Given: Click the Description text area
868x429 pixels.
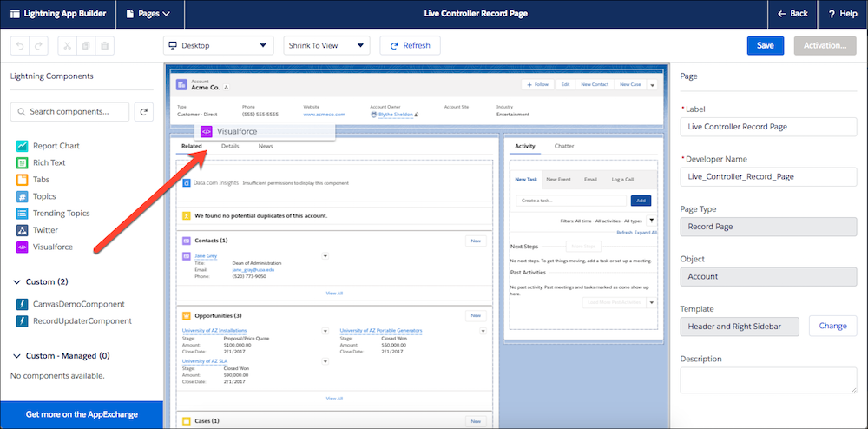Looking at the screenshot, I should [768, 380].
